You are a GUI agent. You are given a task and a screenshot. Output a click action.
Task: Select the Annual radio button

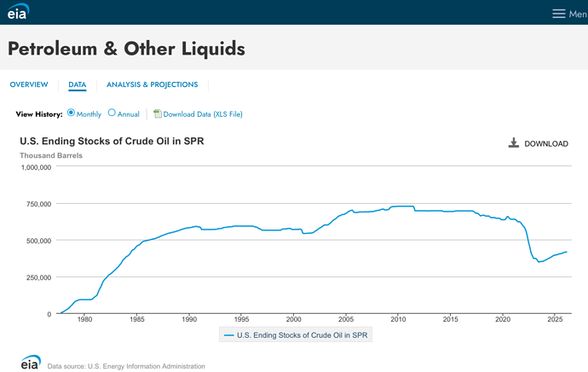click(112, 113)
